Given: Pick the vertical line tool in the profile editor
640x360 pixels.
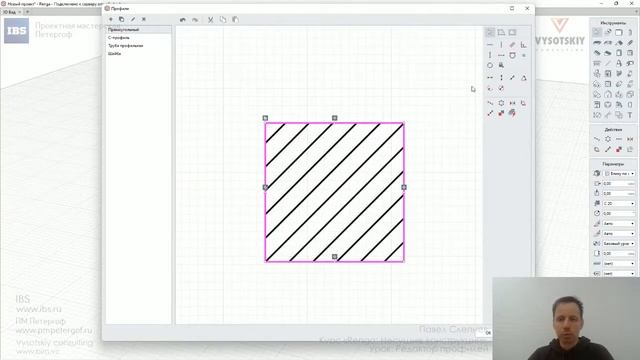Looking at the screenshot, I should 501,45.
